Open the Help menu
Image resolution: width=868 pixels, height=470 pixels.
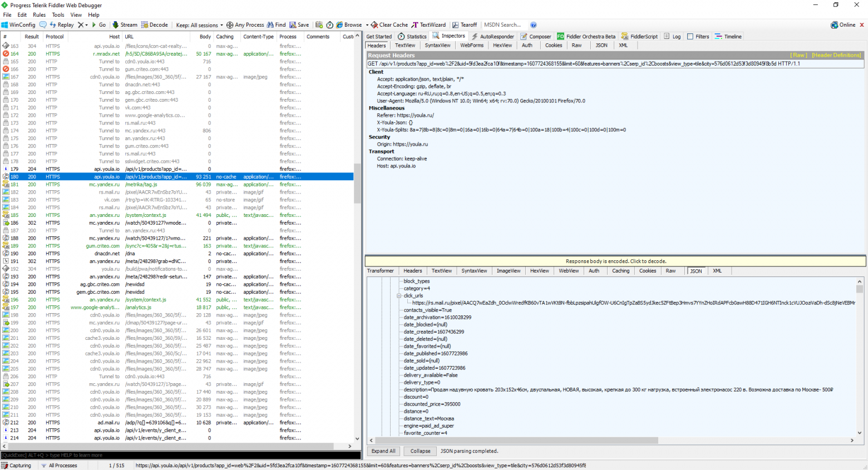94,15
